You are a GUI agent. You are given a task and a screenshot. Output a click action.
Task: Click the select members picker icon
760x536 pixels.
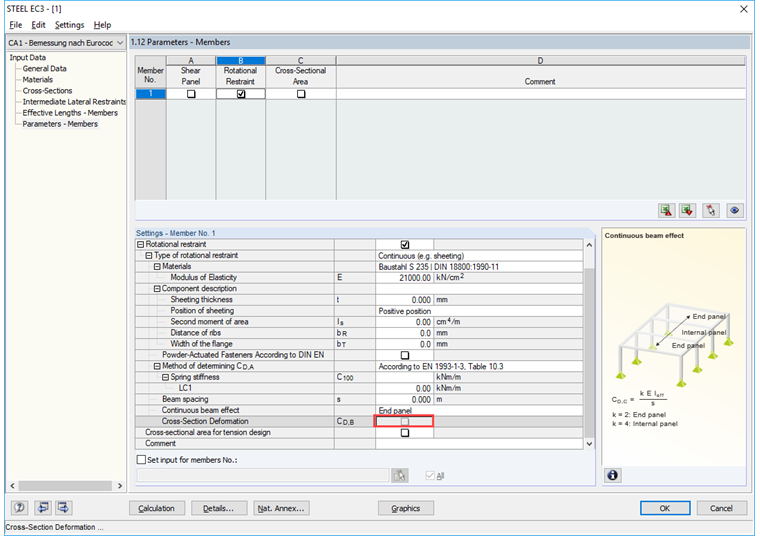[399, 475]
